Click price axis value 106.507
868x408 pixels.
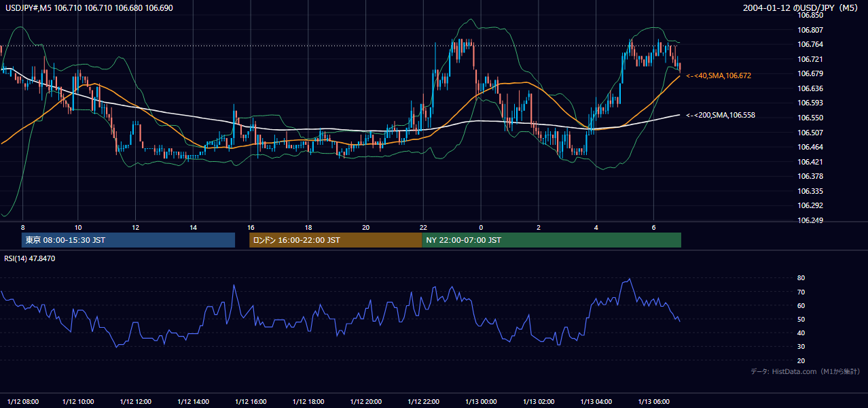click(x=810, y=133)
